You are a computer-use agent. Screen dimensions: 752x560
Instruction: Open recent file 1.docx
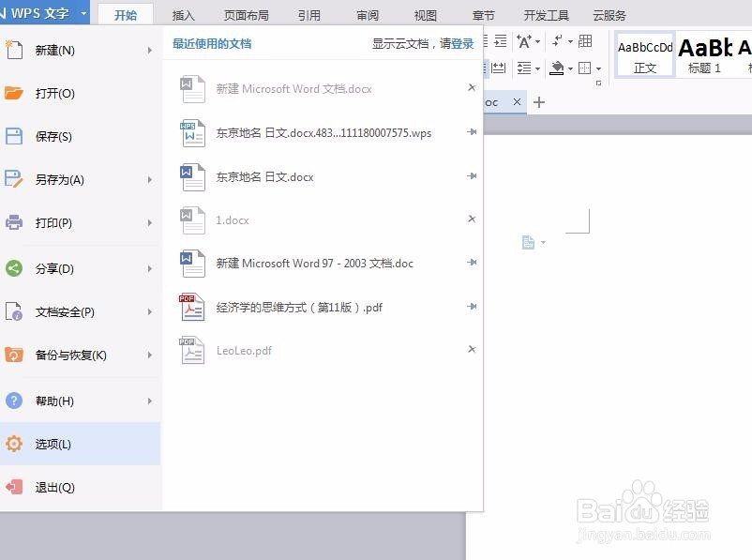233,220
